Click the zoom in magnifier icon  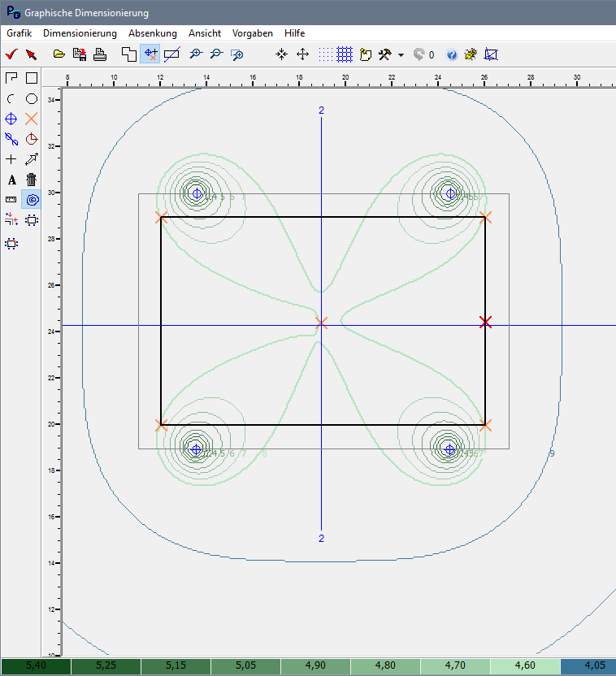coord(195,54)
